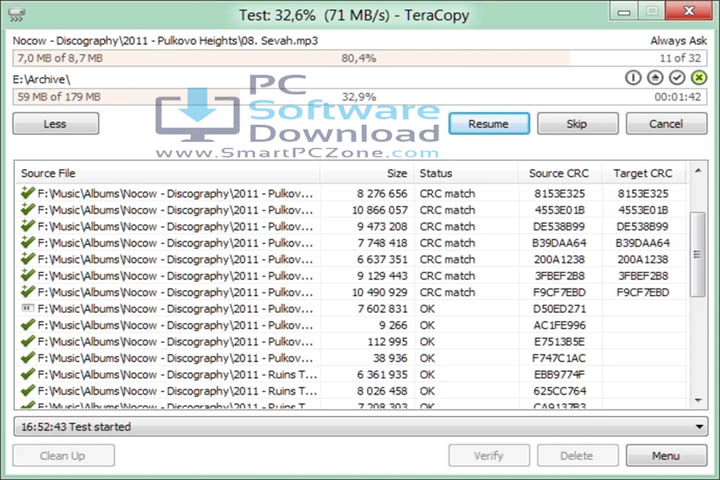Select file path in row sized 7 602 831
Screen dimensions: 720x480
tap(175, 309)
